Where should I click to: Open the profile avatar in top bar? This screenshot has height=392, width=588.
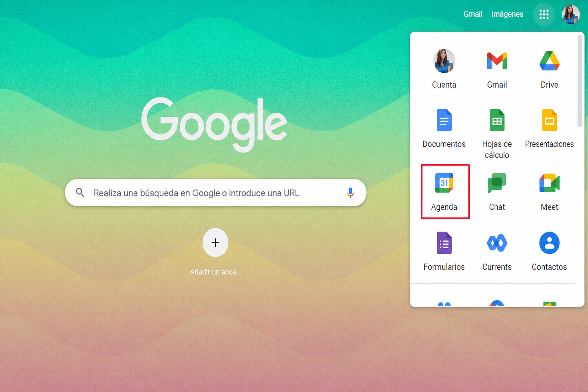coord(571,15)
